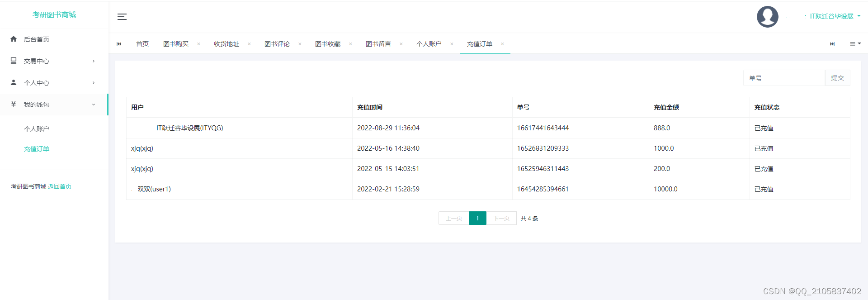Click timestamp 2022-05-15 14:03:51
The width and height of the screenshot is (868, 300).
(x=388, y=169)
